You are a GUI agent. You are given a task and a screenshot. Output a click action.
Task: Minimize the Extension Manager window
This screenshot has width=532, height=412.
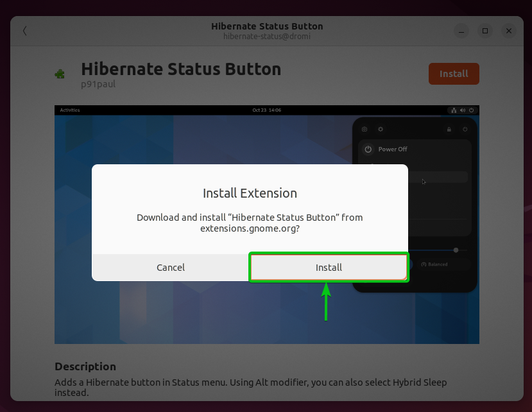(x=461, y=31)
